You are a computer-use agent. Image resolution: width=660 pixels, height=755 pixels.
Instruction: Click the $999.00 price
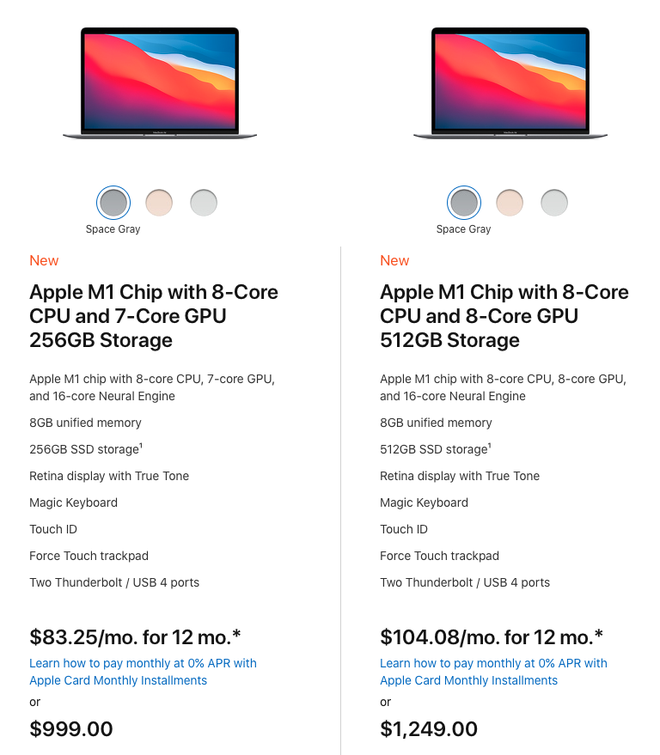[x=71, y=729]
